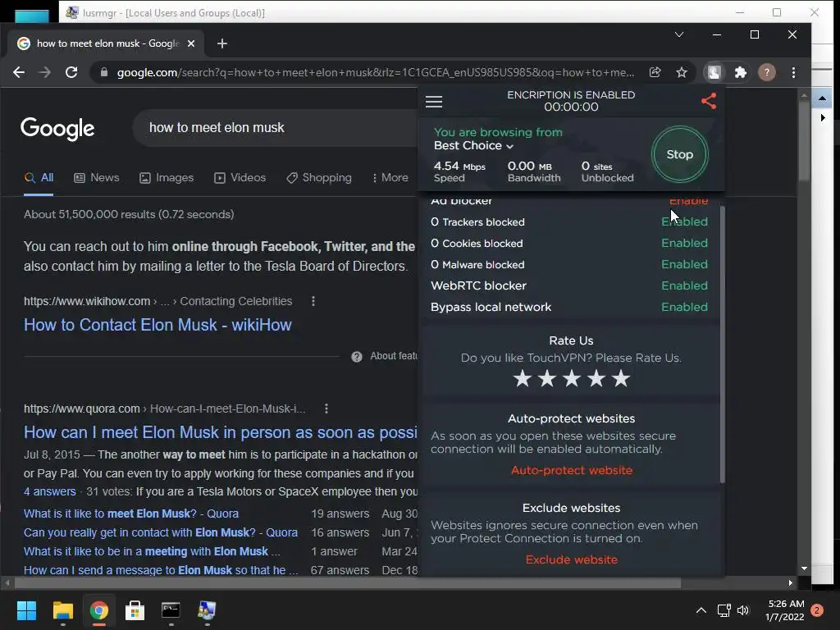The height and width of the screenshot is (630, 840).
Task: Click the red share icon in VPN panel
Action: pyautogui.click(x=708, y=101)
